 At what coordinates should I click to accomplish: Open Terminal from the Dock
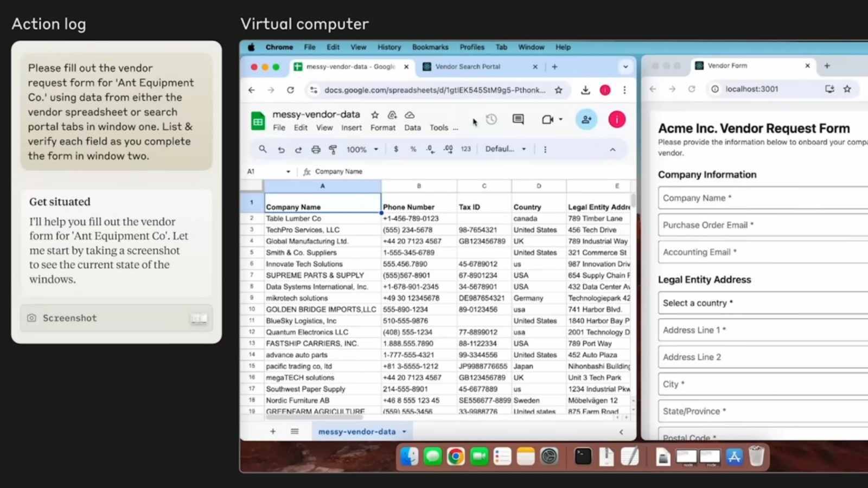point(583,457)
